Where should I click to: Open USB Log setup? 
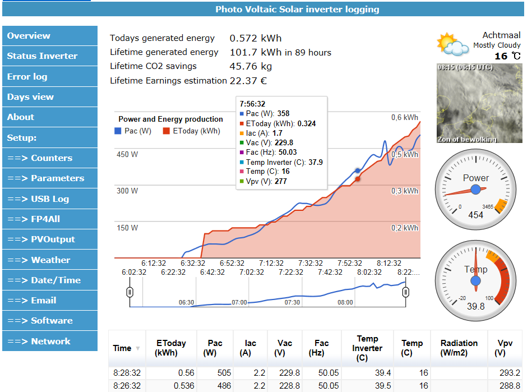(x=50, y=199)
